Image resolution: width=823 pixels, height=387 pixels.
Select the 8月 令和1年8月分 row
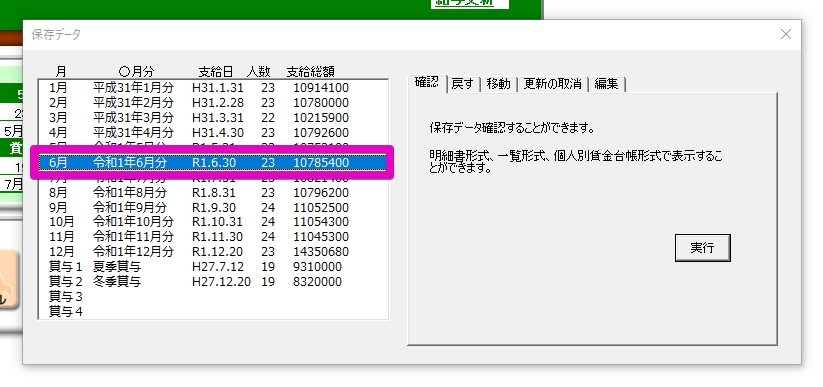pyautogui.click(x=213, y=193)
